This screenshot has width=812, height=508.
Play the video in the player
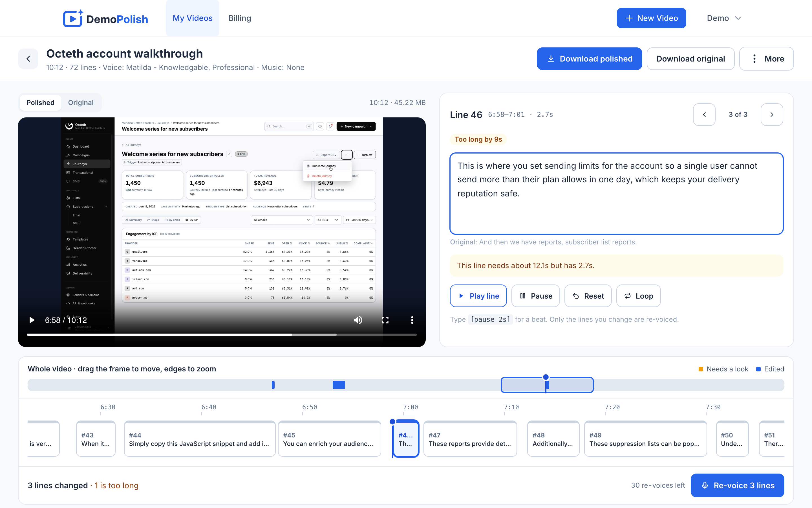tap(32, 320)
